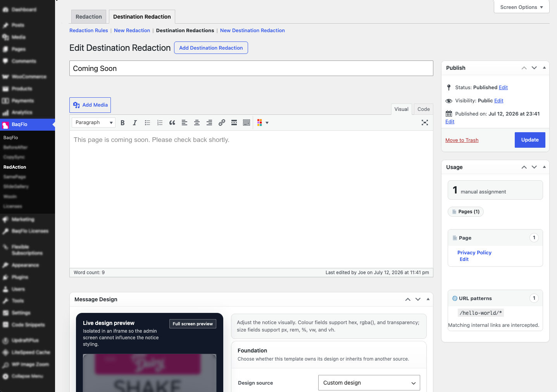The image size is (557, 392).
Task: Move the Usage panel up
Action: (x=524, y=167)
